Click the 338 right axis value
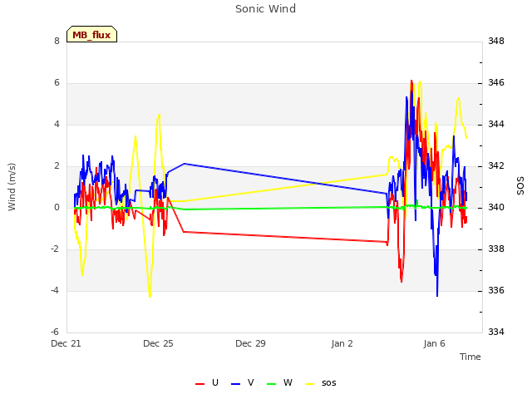 [496, 249]
